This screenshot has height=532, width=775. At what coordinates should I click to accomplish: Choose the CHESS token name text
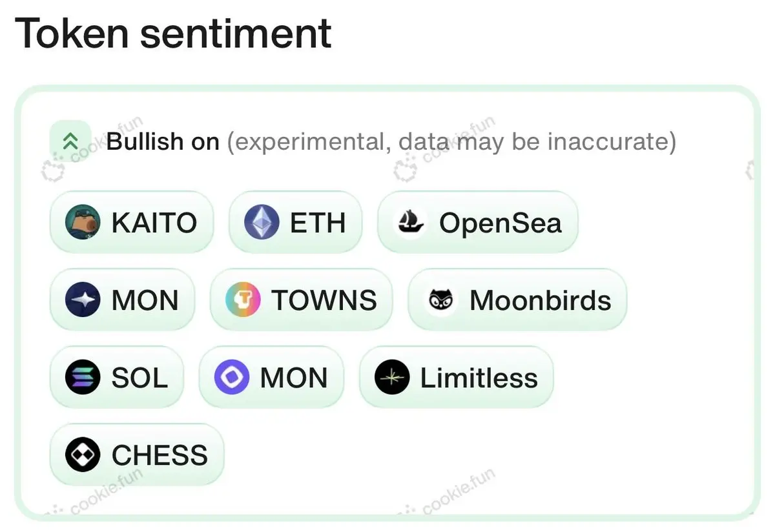(x=160, y=456)
